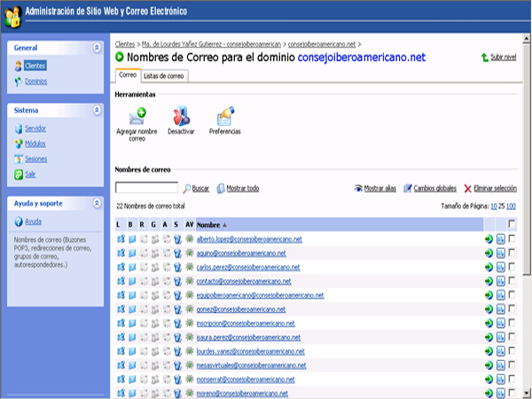
Task: Click the Mostrar alias link
Action: (x=380, y=188)
